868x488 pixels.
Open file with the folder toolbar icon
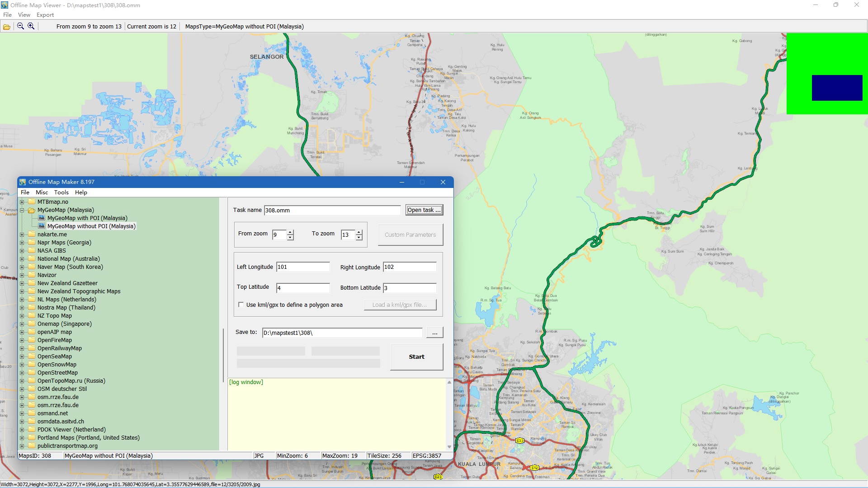(x=7, y=27)
